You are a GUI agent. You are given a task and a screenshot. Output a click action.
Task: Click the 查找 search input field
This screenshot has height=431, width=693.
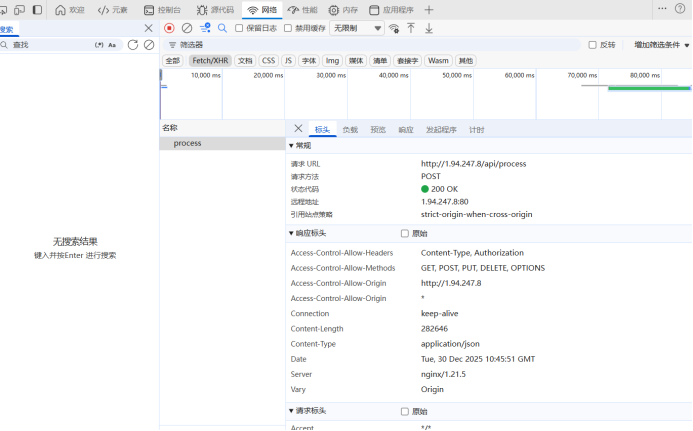pos(52,45)
